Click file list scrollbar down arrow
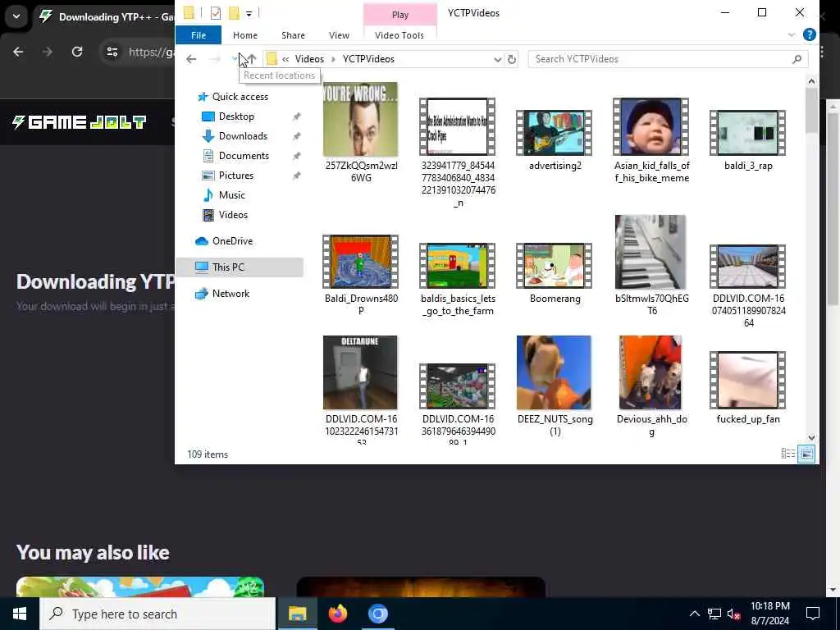 811,438
